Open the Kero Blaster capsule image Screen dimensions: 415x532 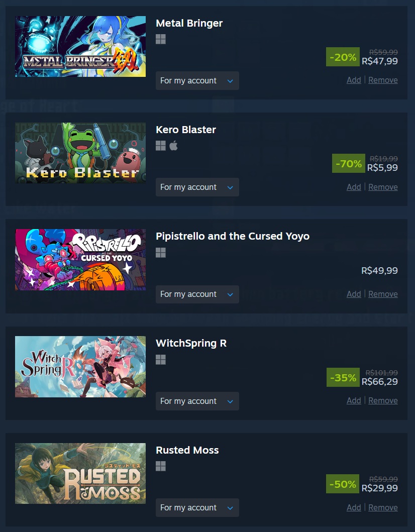pos(80,153)
